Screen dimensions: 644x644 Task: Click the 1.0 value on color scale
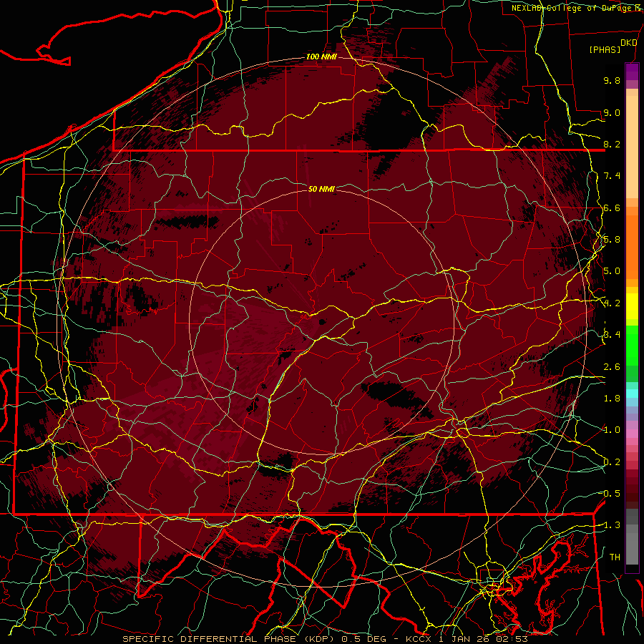click(x=612, y=430)
